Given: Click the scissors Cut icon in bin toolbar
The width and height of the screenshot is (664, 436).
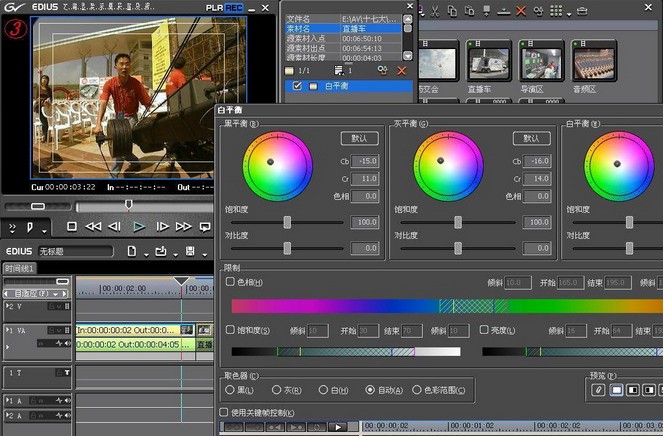Looking at the screenshot, I should tap(434, 11).
